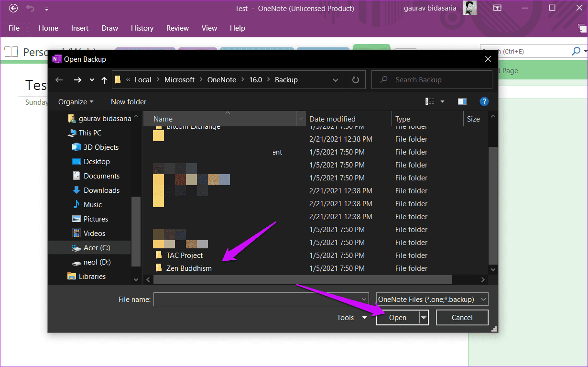
Task: Click the dialog back navigation arrow
Action: [59, 80]
